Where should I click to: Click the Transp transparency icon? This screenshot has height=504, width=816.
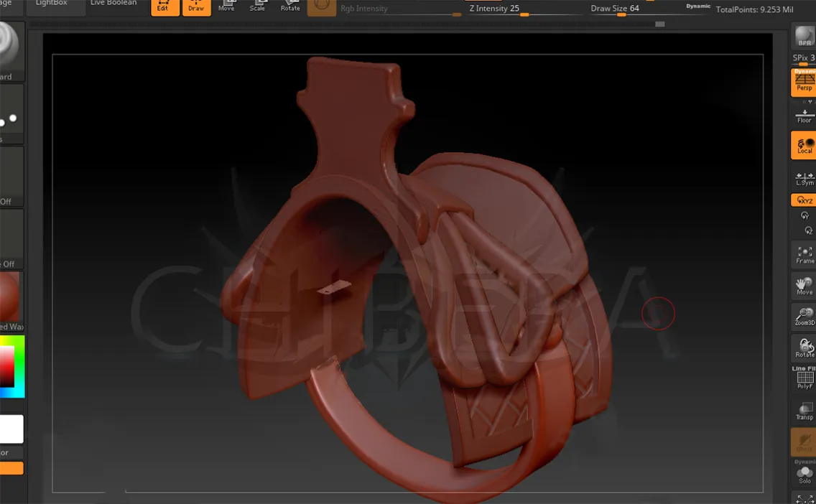[804, 411]
